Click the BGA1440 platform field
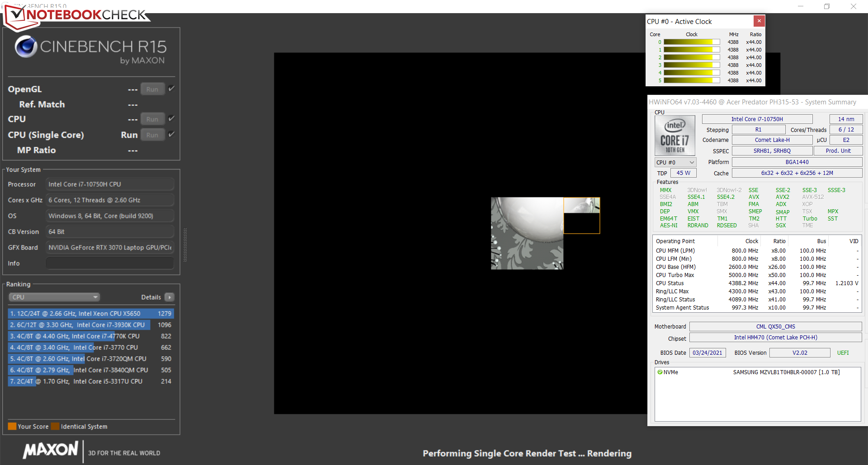Image resolution: width=868 pixels, height=465 pixels. click(797, 162)
